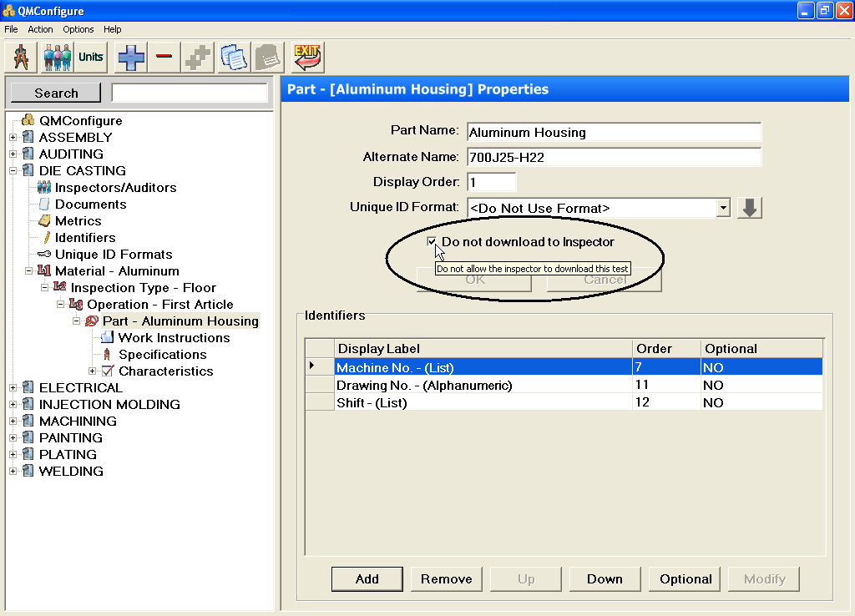Viewport: 855px width, 616px height.
Task: Open the Help menu
Action: pyautogui.click(x=113, y=29)
